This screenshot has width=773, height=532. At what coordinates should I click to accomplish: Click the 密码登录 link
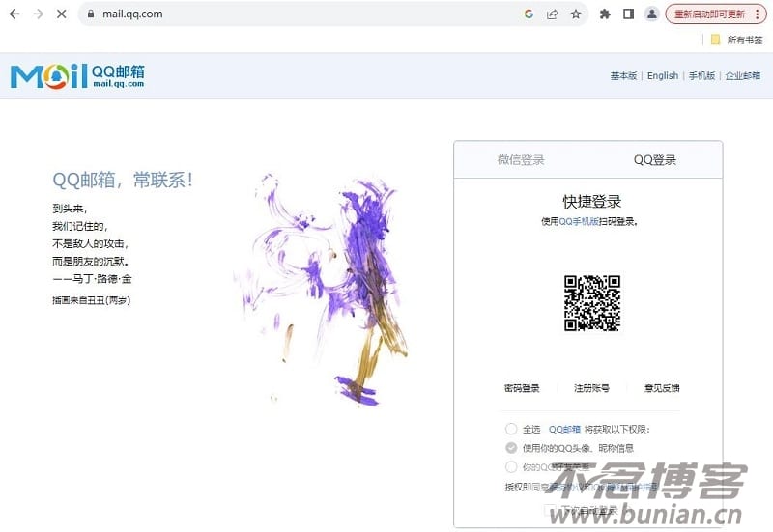pyautogui.click(x=522, y=388)
